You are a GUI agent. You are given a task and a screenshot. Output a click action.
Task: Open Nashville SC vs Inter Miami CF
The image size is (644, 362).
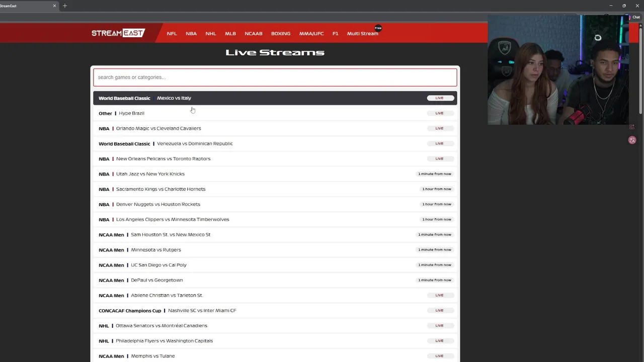[x=275, y=310]
